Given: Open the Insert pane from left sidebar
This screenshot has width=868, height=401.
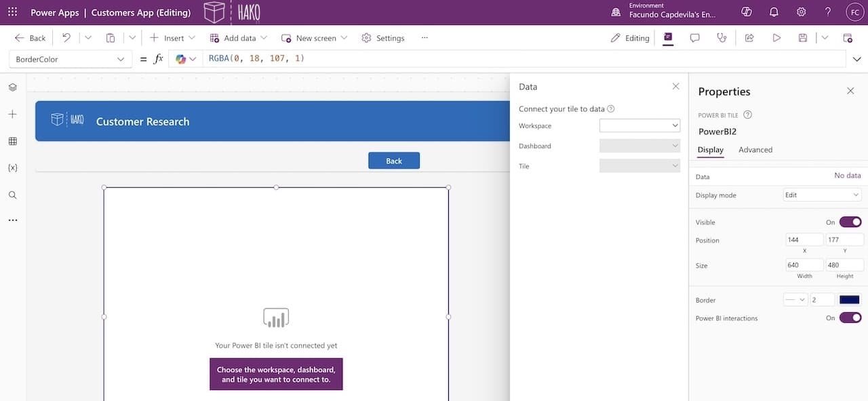Looking at the screenshot, I should (x=11, y=113).
